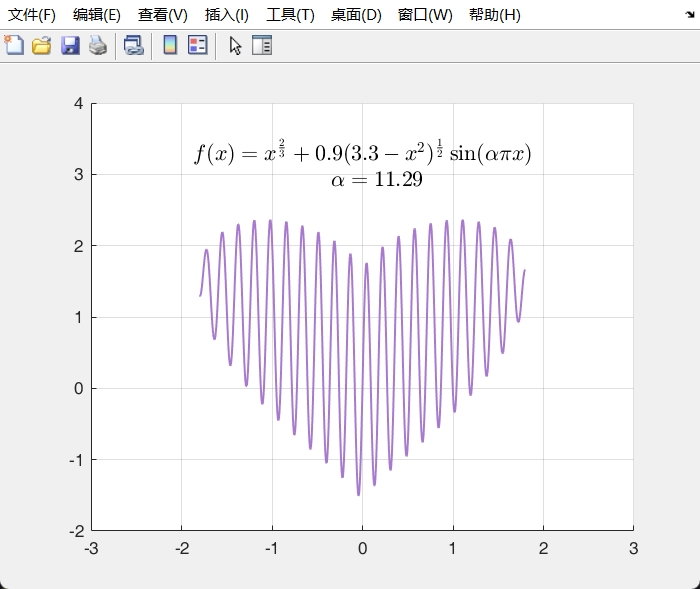The width and height of the screenshot is (700, 589).
Task: Expand the 插入(I) menu
Action: [226, 15]
